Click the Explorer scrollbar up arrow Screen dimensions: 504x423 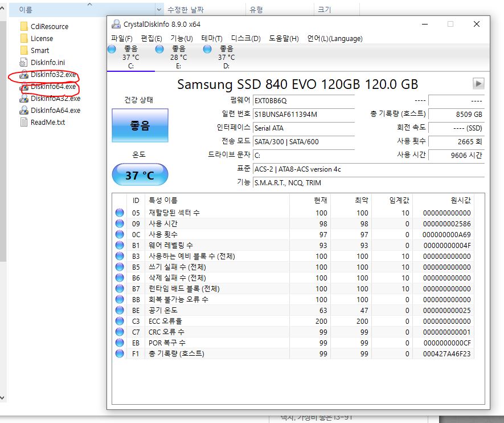(2, 9)
